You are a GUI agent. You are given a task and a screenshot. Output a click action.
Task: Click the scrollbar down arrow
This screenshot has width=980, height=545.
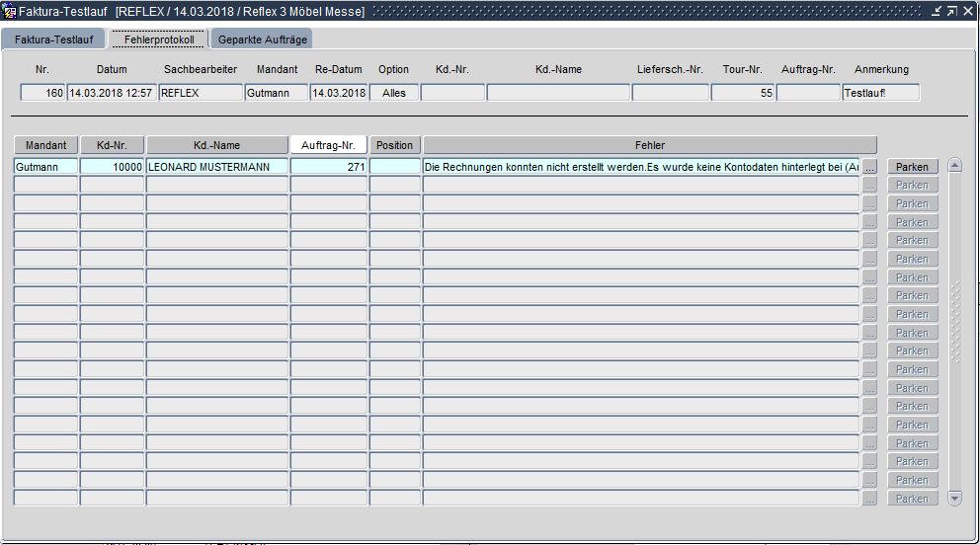tap(954, 499)
